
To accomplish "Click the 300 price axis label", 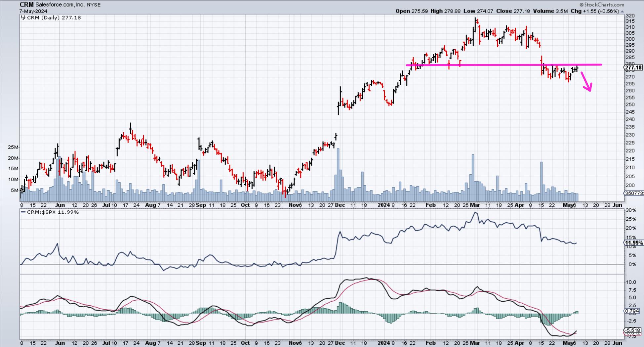I will pos(630,39).
